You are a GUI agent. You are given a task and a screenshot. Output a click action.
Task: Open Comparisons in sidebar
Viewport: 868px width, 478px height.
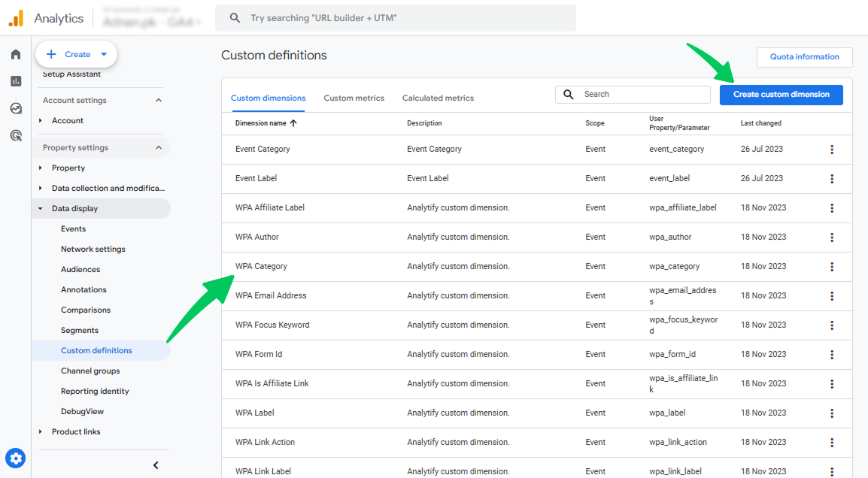point(86,310)
